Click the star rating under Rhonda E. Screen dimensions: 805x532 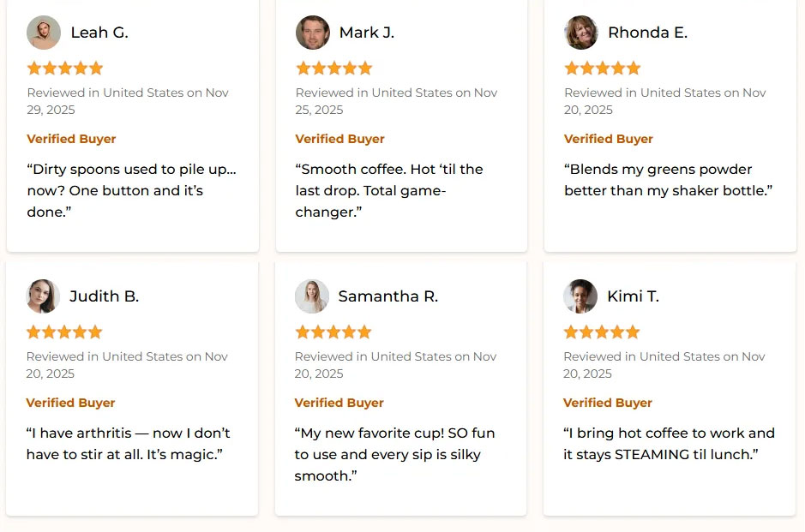click(603, 68)
